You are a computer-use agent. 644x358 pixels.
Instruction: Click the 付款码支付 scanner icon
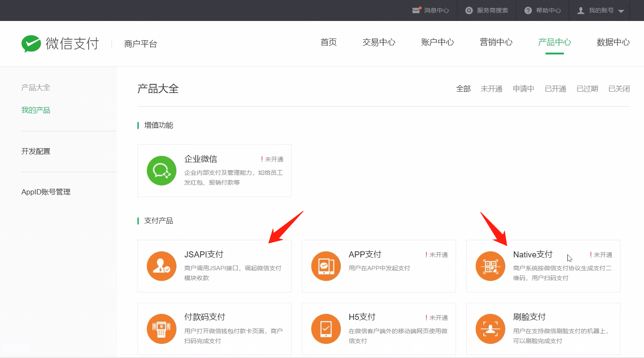click(x=161, y=329)
